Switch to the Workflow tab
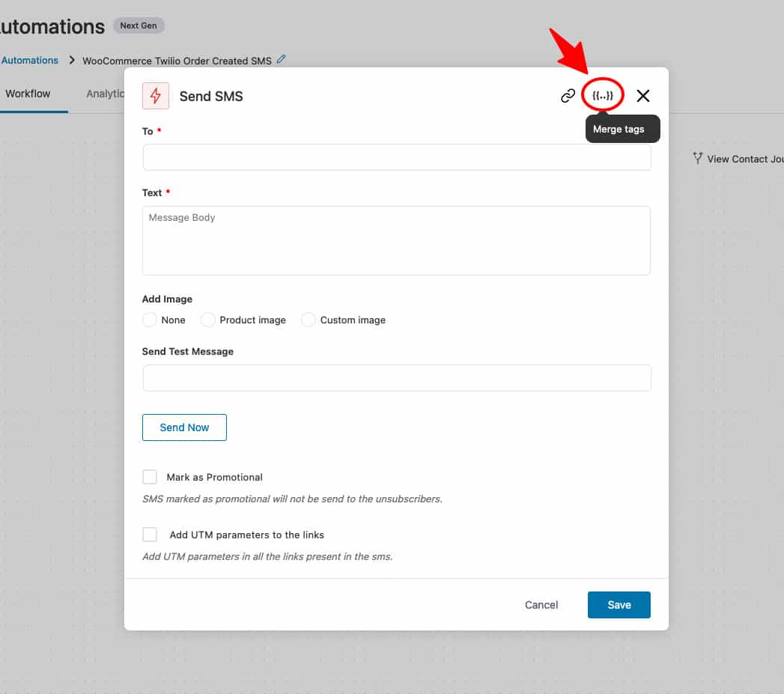Screen dimensions: 784x694 click(28, 94)
